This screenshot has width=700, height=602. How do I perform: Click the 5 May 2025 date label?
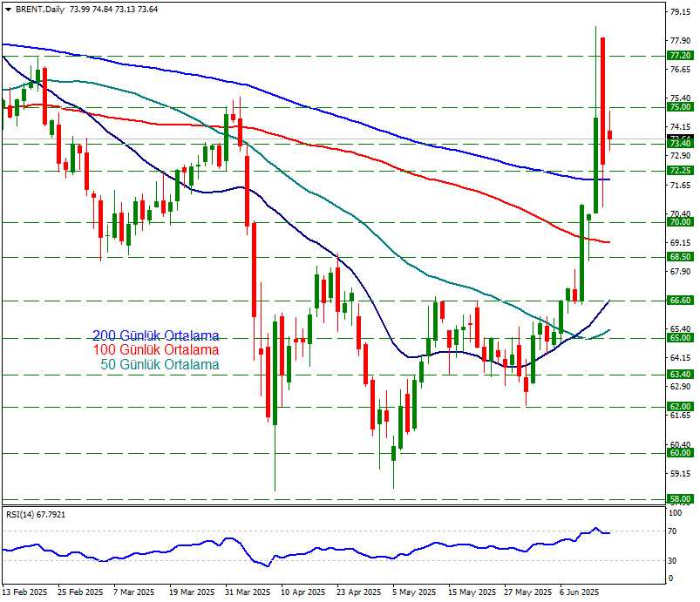click(x=414, y=592)
